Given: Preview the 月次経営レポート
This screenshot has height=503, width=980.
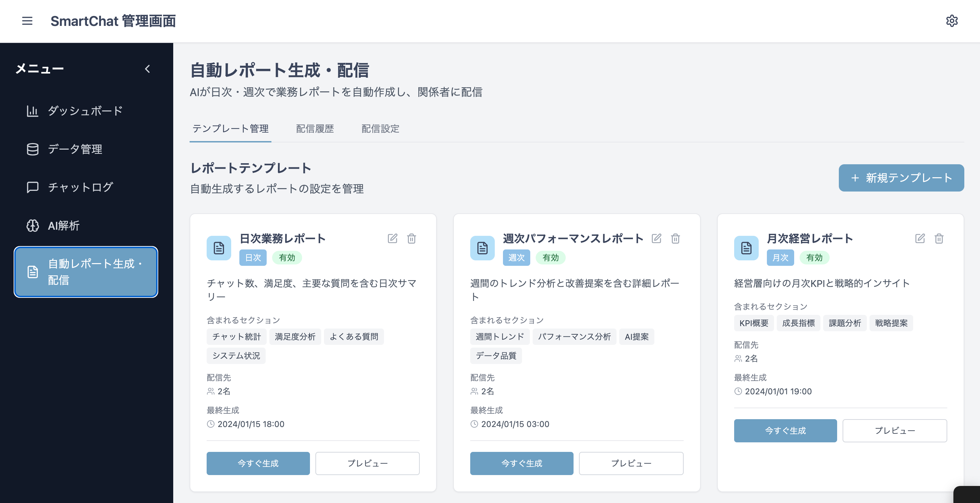Looking at the screenshot, I should pos(895,430).
